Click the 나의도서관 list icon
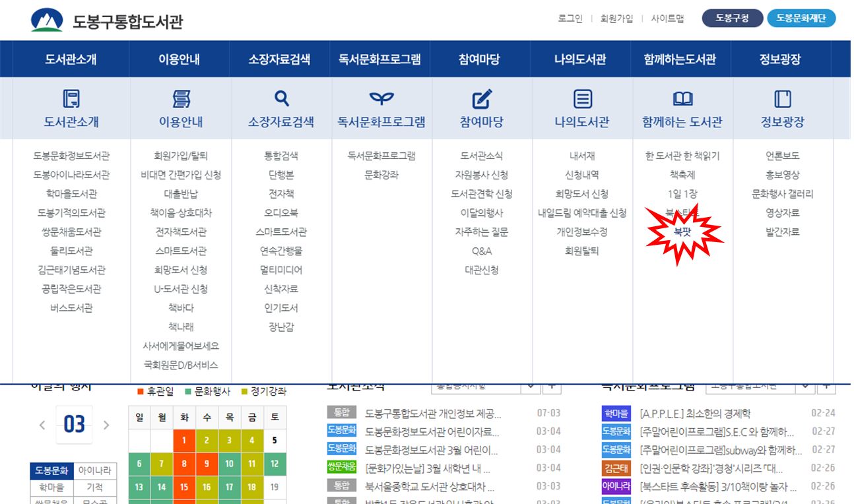The image size is (854, 504). pyautogui.click(x=582, y=99)
